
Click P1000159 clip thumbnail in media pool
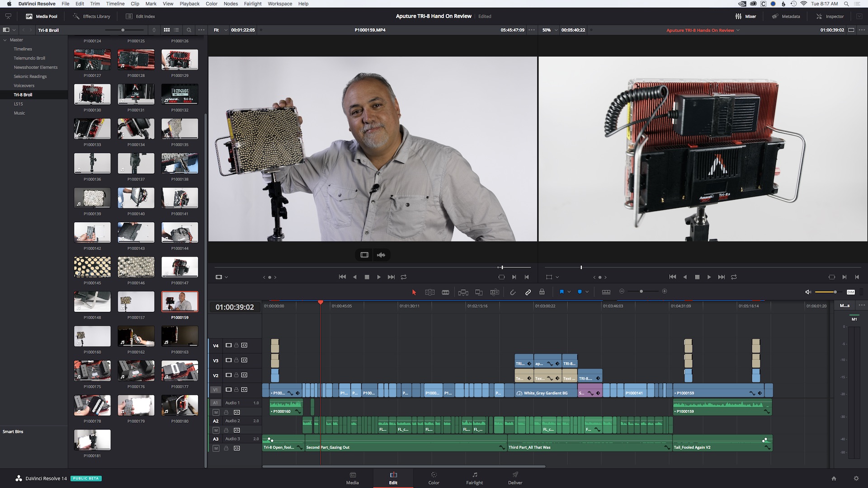click(x=179, y=301)
